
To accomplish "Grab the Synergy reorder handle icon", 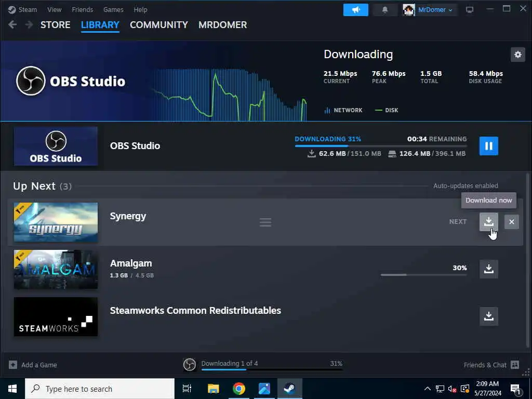I will 265,222.
